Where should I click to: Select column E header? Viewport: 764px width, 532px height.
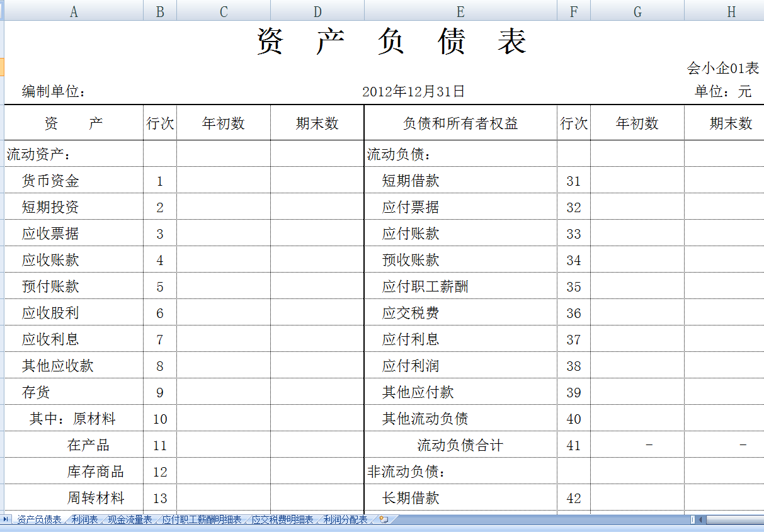click(x=460, y=12)
